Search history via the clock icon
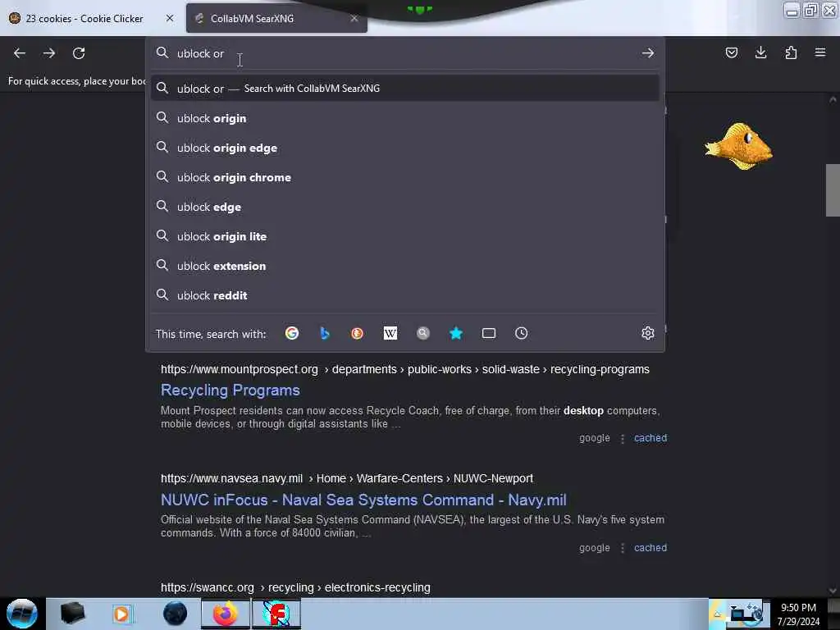Image resolution: width=840 pixels, height=630 pixels. tap(521, 333)
